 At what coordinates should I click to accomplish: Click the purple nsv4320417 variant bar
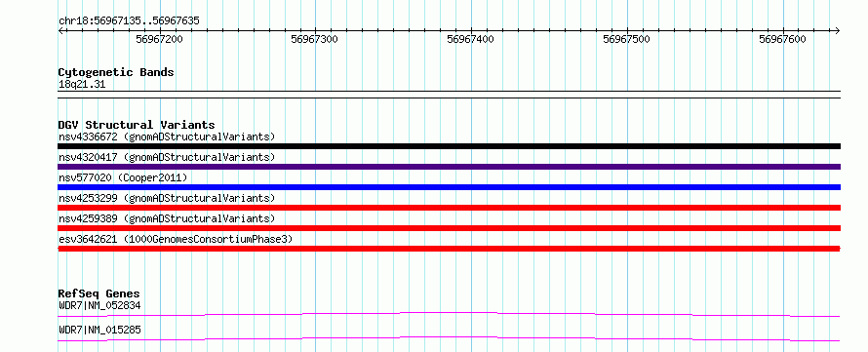click(449, 167)
